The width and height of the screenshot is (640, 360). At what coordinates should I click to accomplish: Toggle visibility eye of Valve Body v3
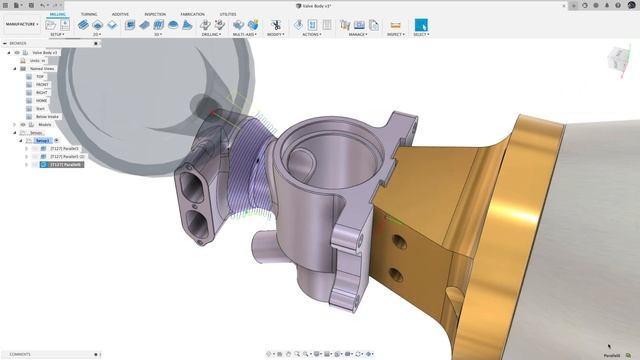[x=17, y=53]
